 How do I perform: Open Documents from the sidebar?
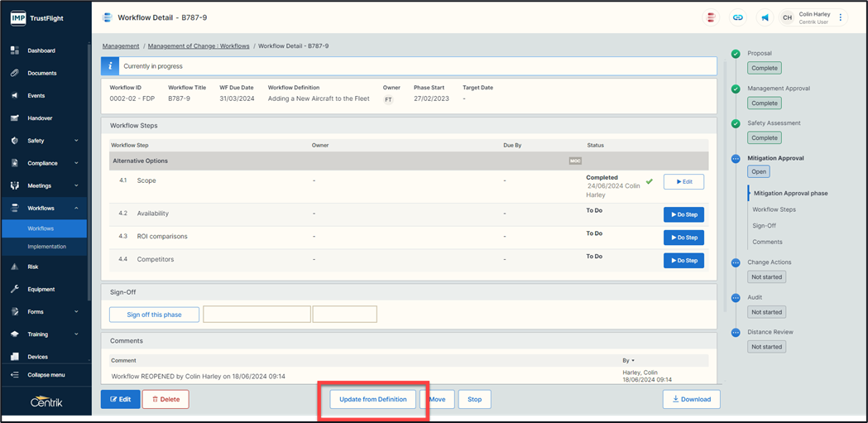pos(41,73)
